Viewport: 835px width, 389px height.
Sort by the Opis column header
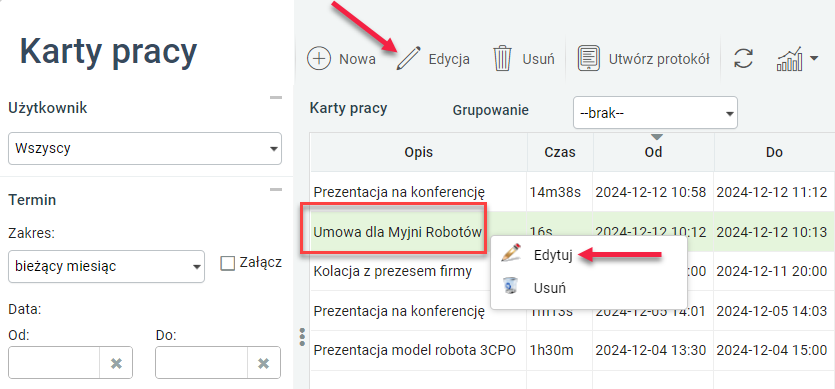tap(419, 152)
